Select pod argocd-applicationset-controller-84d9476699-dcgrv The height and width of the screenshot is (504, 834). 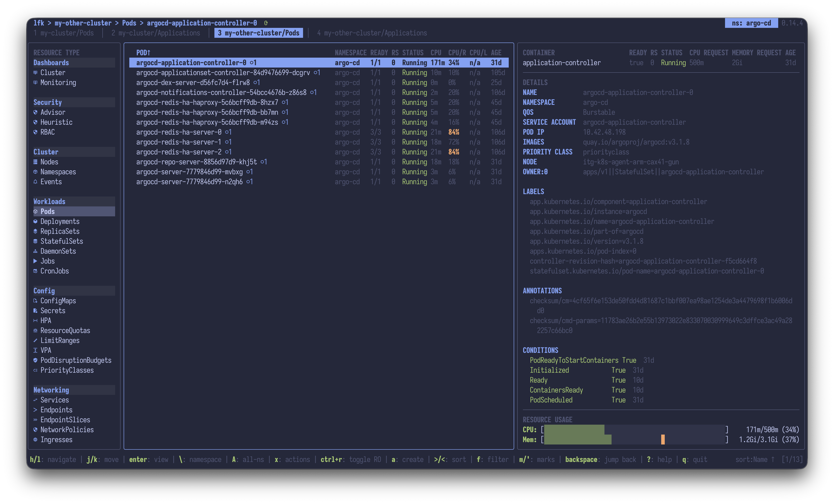pyautogui.click(x=318, y=73)
